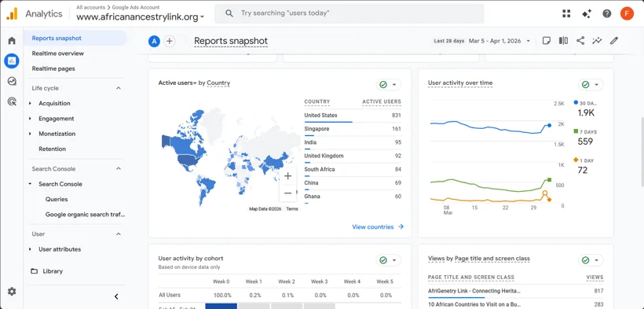Viewport: 644px width, 309px height.
Task: Open the annotations note icon
Action: point(547,41)
